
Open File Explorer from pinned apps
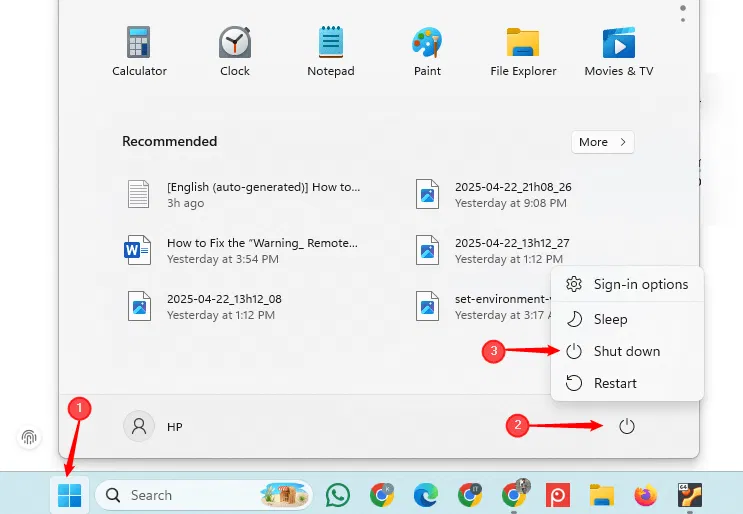(x=523, y=51)
